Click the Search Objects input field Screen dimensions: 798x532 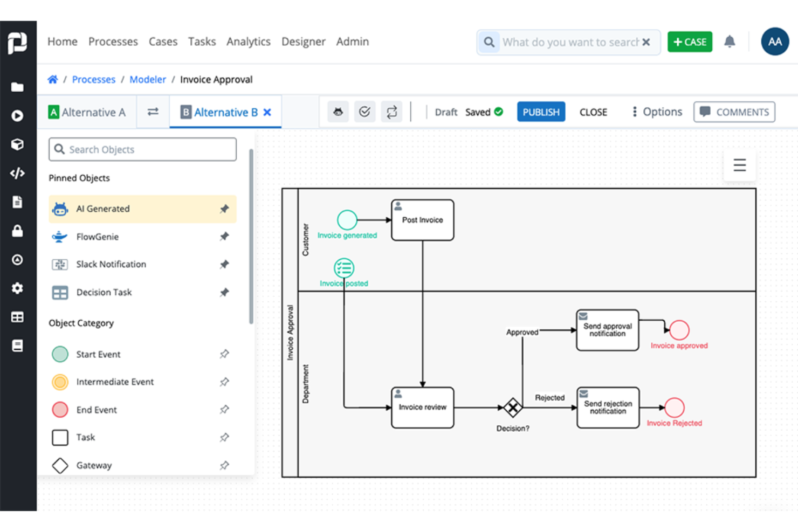click(x=142, y=149)
